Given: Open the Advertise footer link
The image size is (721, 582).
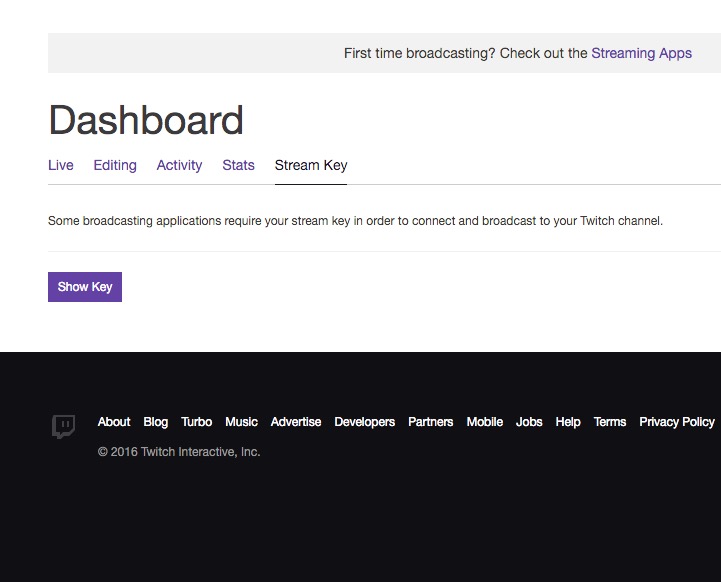Looking at the screenshot, I should coord(296,422).
